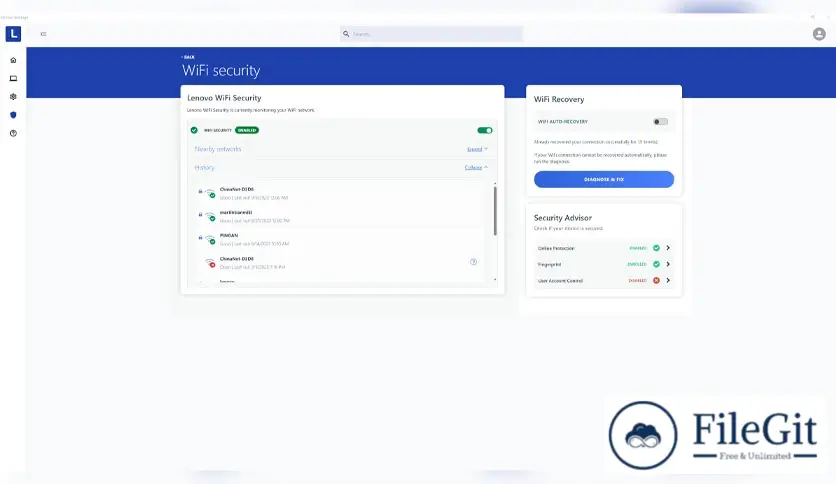Viewport: 836px width, 484px height.
Task: Click the first ChinaNet network wifi icon
Action: 210,193
